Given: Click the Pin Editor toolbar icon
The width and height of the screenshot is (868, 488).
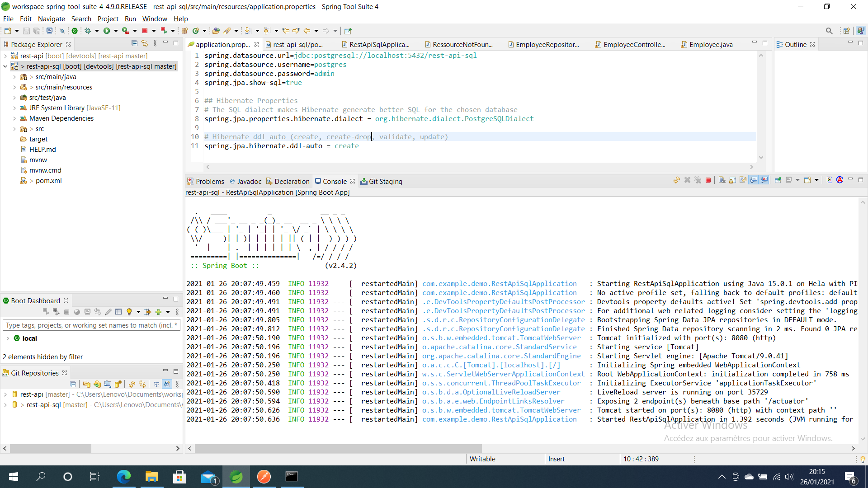Looking at the screenshot, I should coord(348,31).
